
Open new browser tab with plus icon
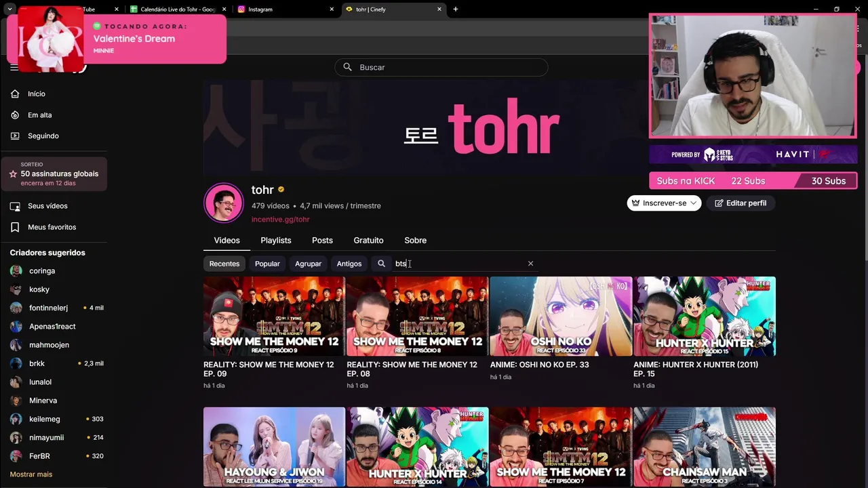click(456, 9)
